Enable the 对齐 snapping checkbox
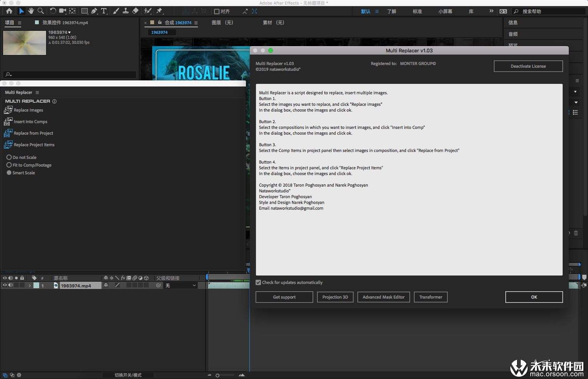 coord(217,12)
